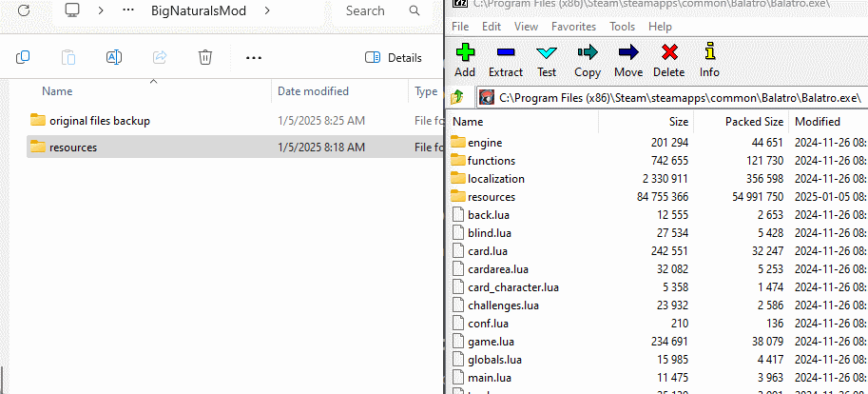The image size is (868, 394).
Task: Click the Add button in 7-Zip
Action: point(465,61)
